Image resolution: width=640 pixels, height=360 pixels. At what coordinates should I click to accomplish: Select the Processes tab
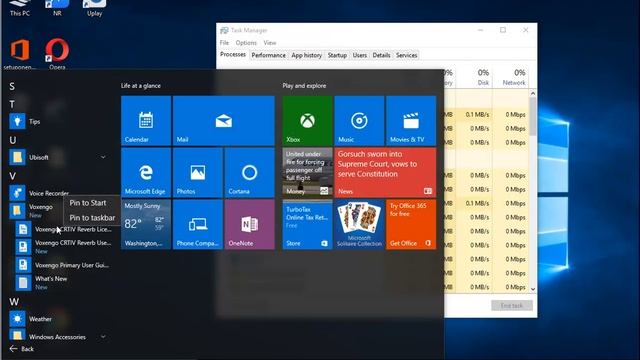(233, 55)
